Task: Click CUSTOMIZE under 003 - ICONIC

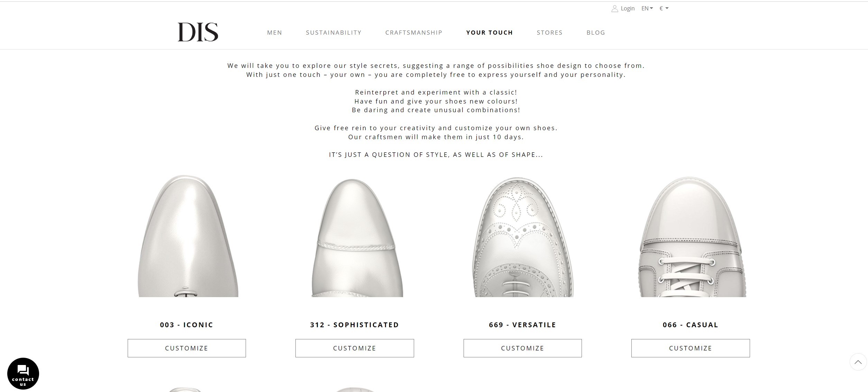Action: (186, 348)
